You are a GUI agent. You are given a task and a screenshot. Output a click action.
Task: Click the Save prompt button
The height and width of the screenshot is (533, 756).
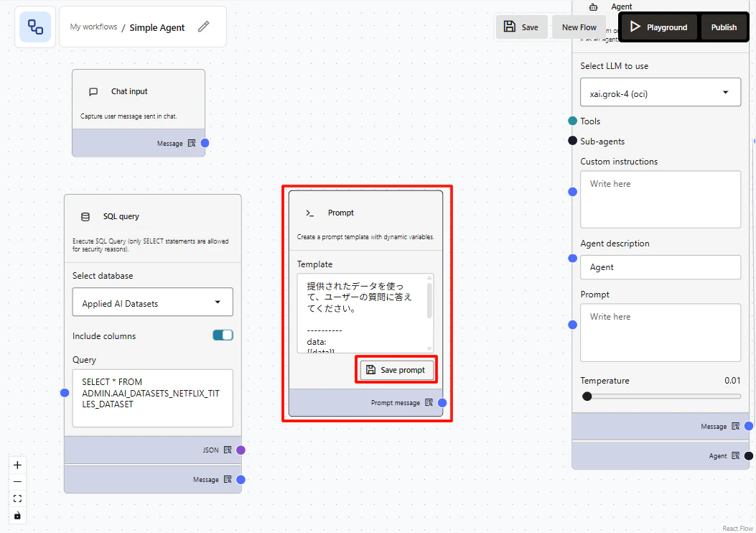pyautogui.click(x=396, y=370)
